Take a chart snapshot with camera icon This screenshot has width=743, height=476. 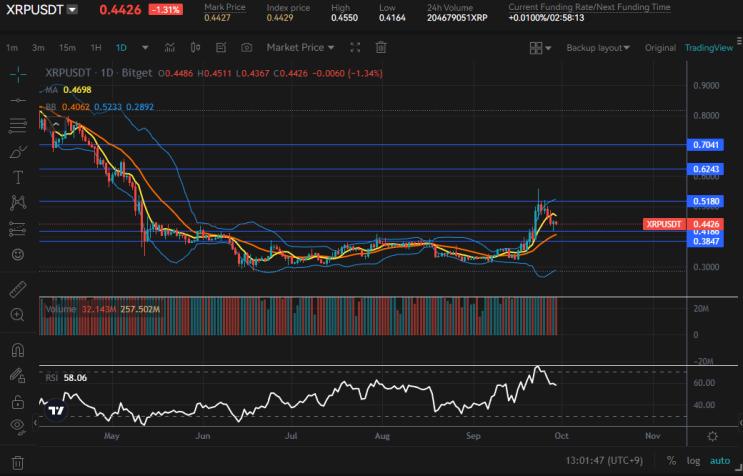(246, 47)
